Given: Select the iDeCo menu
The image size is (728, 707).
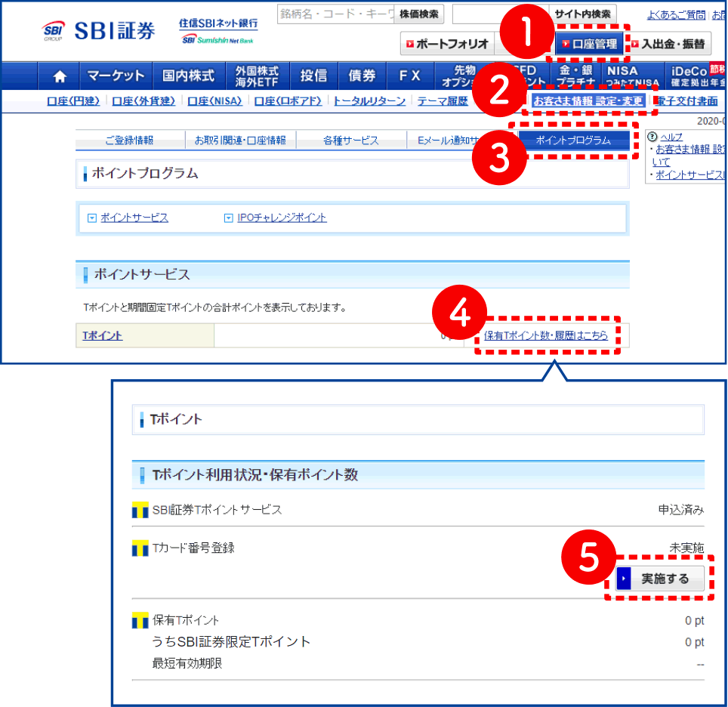Looking at the screenshot, I should click(695, 76).
